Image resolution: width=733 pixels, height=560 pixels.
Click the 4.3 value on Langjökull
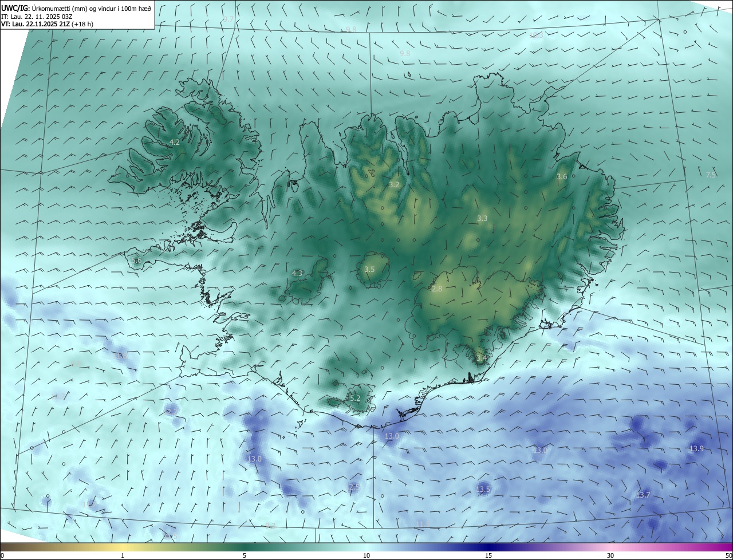[x=297, y=274]
